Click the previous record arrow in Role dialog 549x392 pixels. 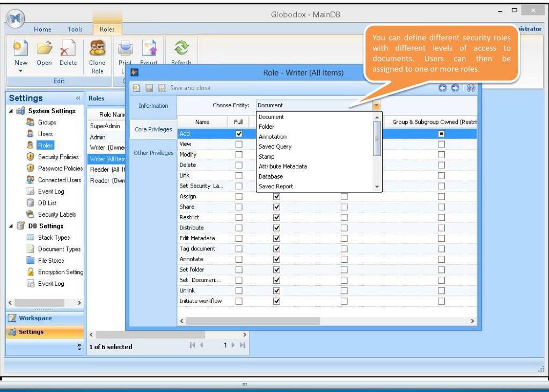tap(443, 88)
